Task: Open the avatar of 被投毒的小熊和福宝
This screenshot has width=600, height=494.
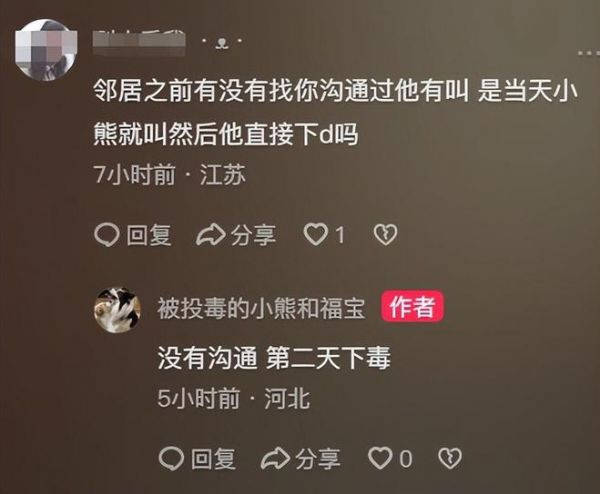Action: click(117, 310)
